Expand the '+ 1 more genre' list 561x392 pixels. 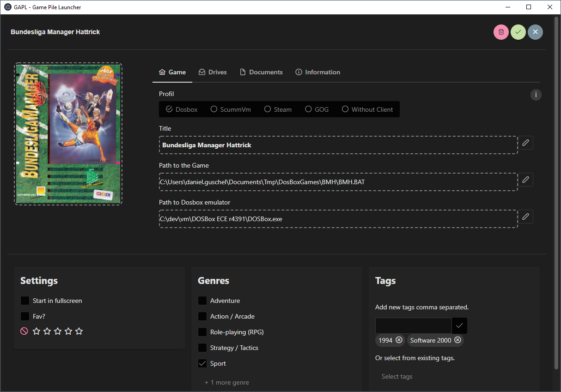227,382
